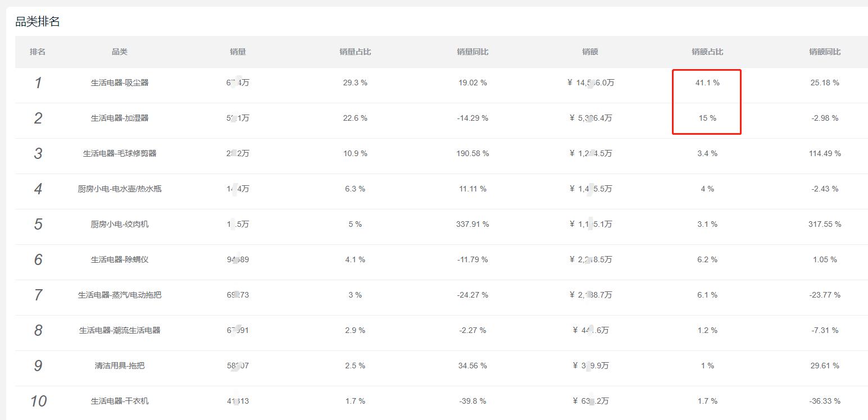Open the 生活电器-蒸汽/电动拖把 category

(120, 295)
